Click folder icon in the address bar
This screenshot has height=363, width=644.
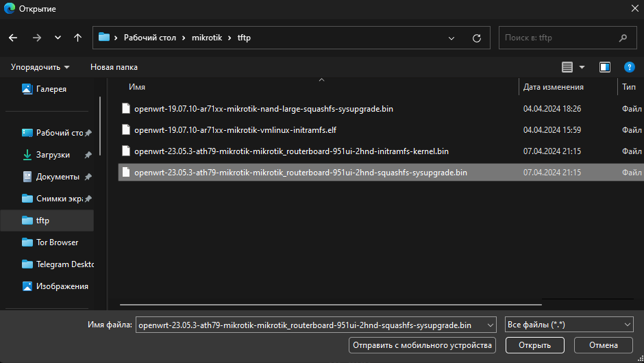click(104, 38)
